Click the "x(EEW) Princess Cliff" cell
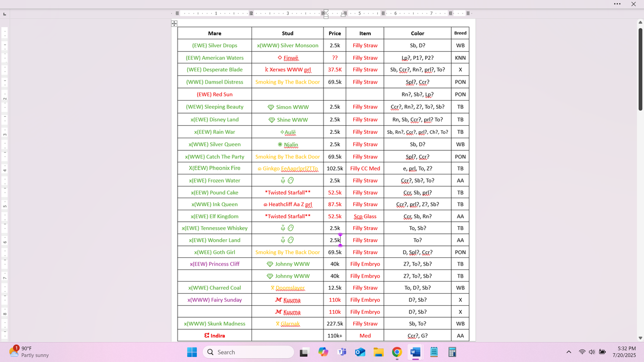The width and height of the screenshot is (644, 362). [215, 264]
